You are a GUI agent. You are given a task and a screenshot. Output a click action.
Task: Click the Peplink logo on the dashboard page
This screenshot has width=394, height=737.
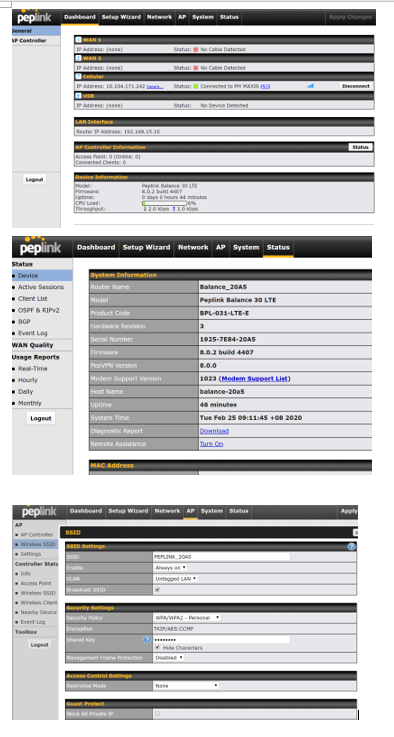[x=34, y=16]
